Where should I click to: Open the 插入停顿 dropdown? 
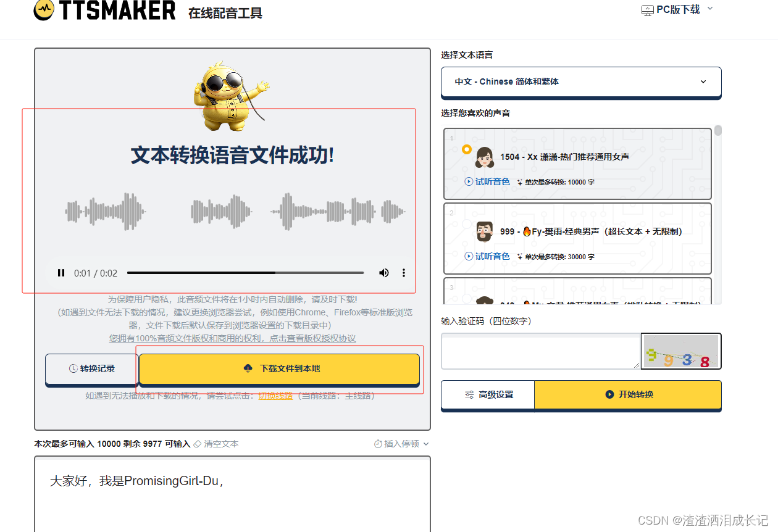click(401, 444)
